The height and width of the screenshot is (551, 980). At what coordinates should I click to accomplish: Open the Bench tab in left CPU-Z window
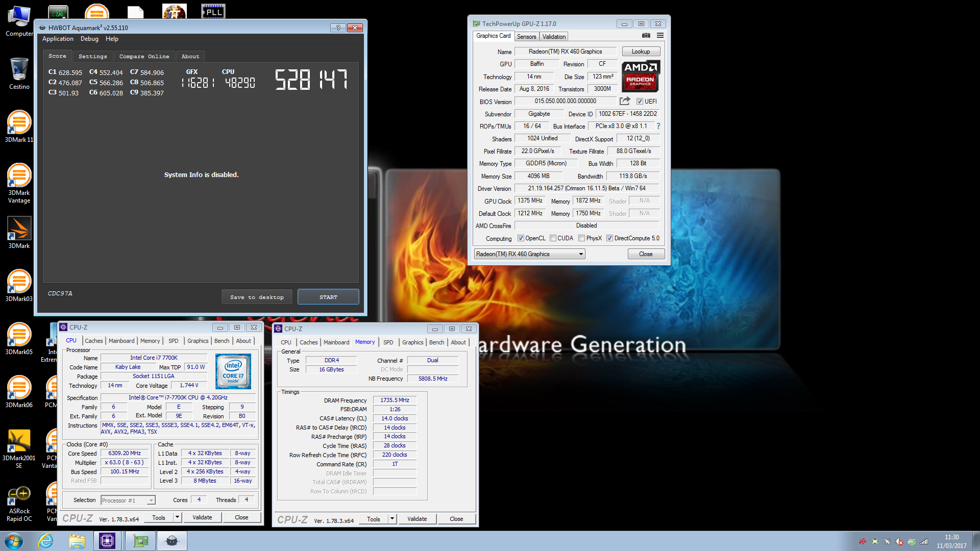(x=222, y=341)
